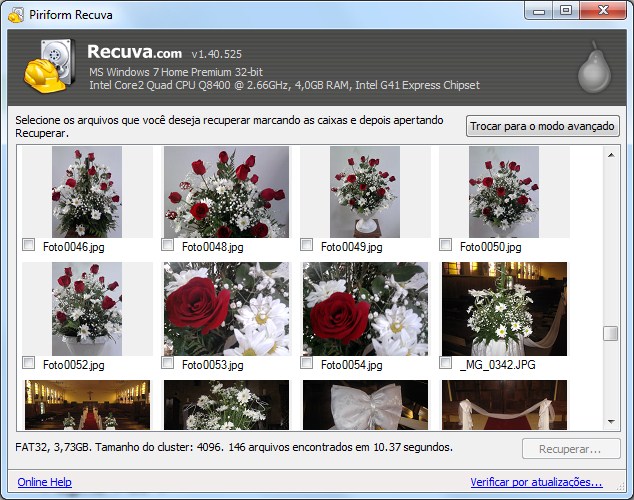Screen dimensions: 634x500
Task: Click the Foto0049.jpg file name
Action: pyautogui.click(x=352, y=247)
